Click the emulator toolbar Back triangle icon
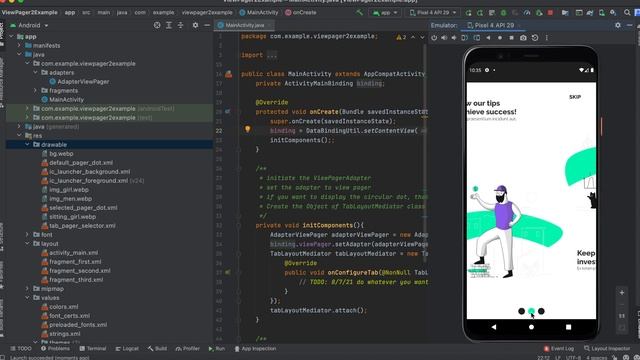640x360 pixels. click(x=488, y=38)
